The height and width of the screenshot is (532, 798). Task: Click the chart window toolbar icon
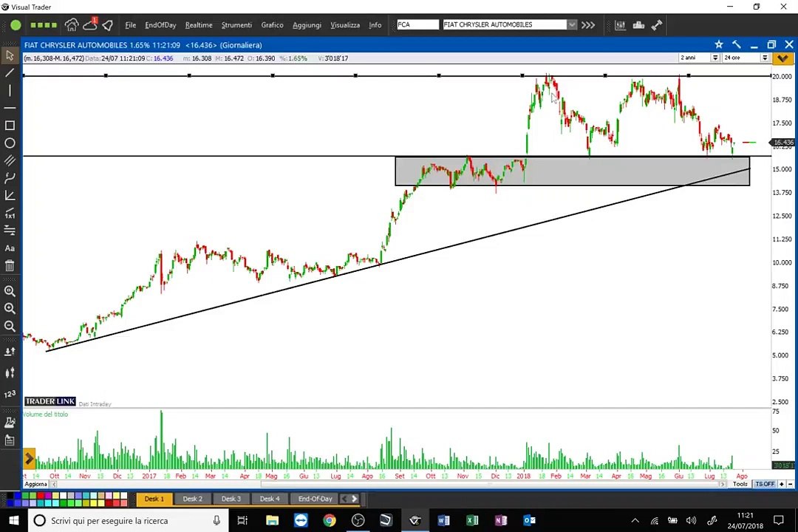[x=621, y=25]
